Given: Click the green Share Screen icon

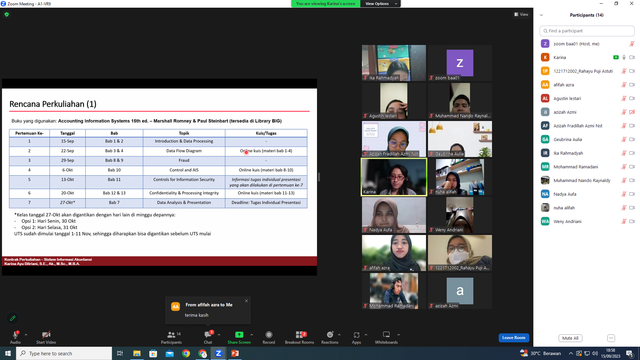Looking at the screenshot, I should point(239,335).
